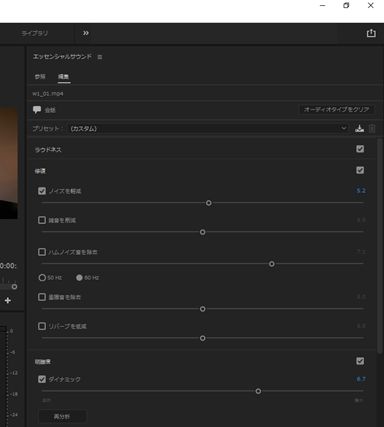
Task: Collapse the 明瞭度 section header
Action: coord(43,362)
